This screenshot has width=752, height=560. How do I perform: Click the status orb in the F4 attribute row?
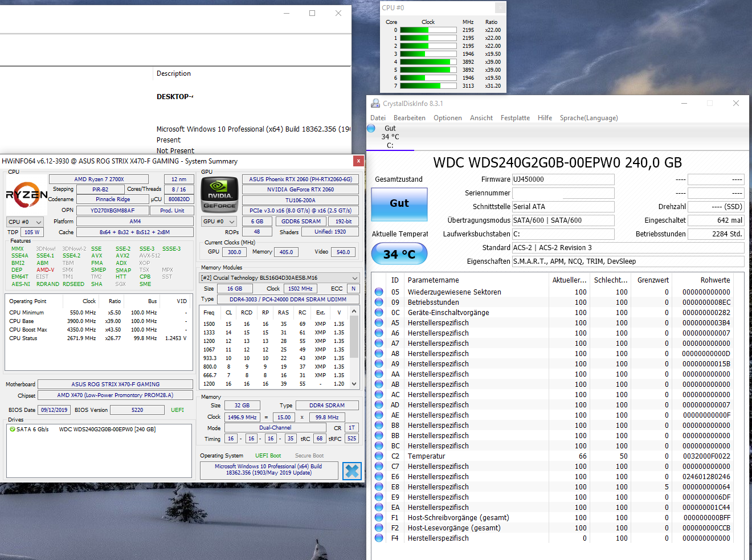tap(379, 538)
